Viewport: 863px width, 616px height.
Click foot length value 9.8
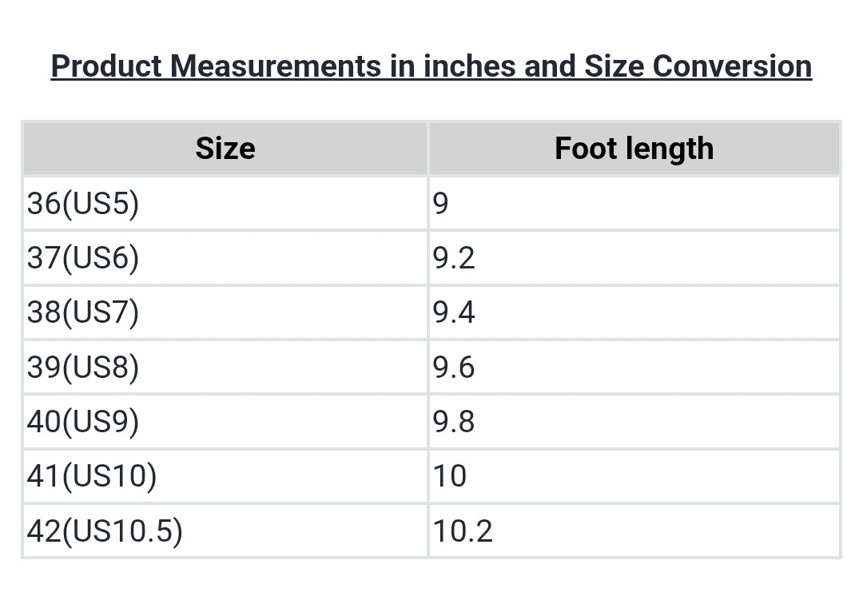(x=454, y=421)
